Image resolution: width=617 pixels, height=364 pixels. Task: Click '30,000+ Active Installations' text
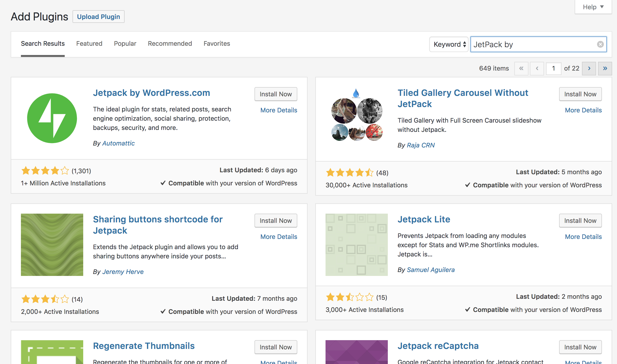coord(366,185)
